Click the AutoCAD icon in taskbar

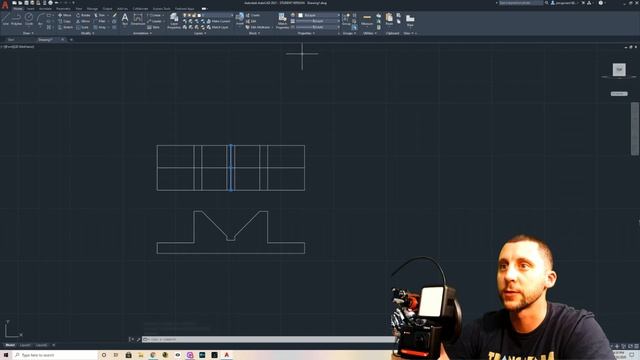point(227,355)
